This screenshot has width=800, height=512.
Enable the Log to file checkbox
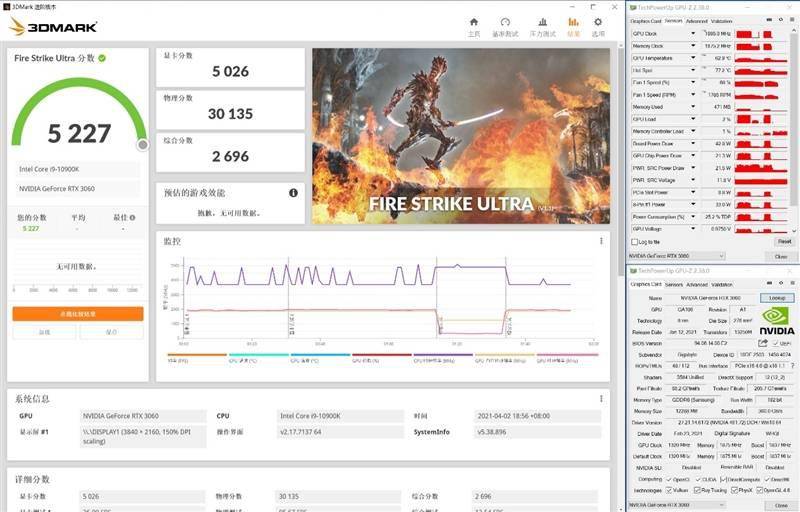[634, 241]
